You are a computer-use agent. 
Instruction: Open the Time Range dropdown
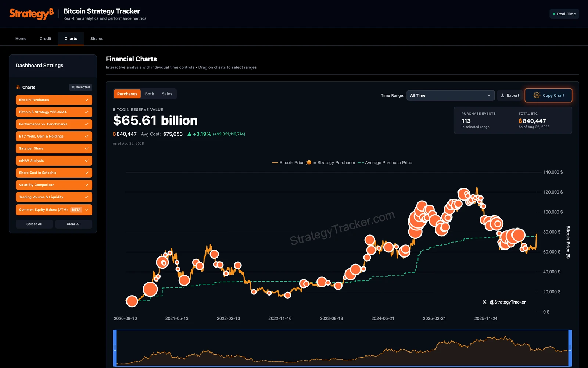[451, 95]
